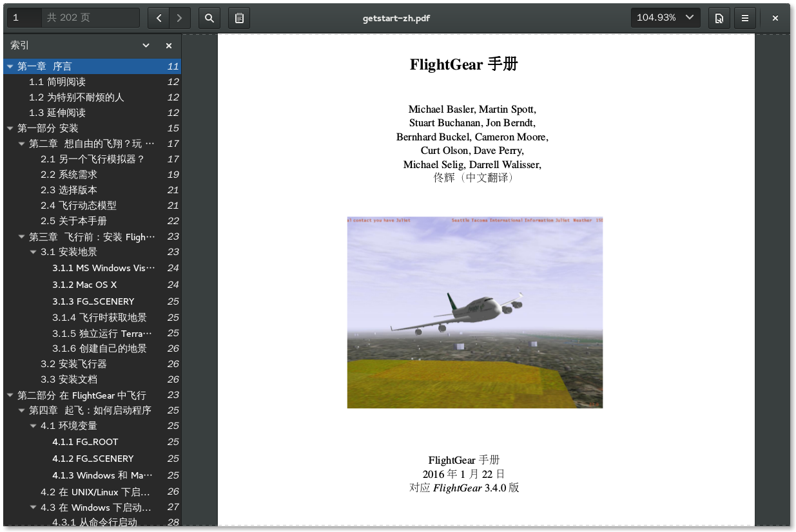The width and height of the screenshot is (796, 532).
Task: Select 第一章 序言 in the index
Action: click(92, 66)
